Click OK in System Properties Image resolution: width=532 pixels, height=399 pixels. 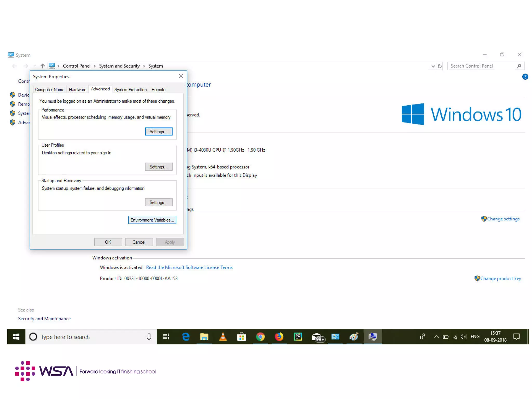pyautogui.click(x=108, y=242)
